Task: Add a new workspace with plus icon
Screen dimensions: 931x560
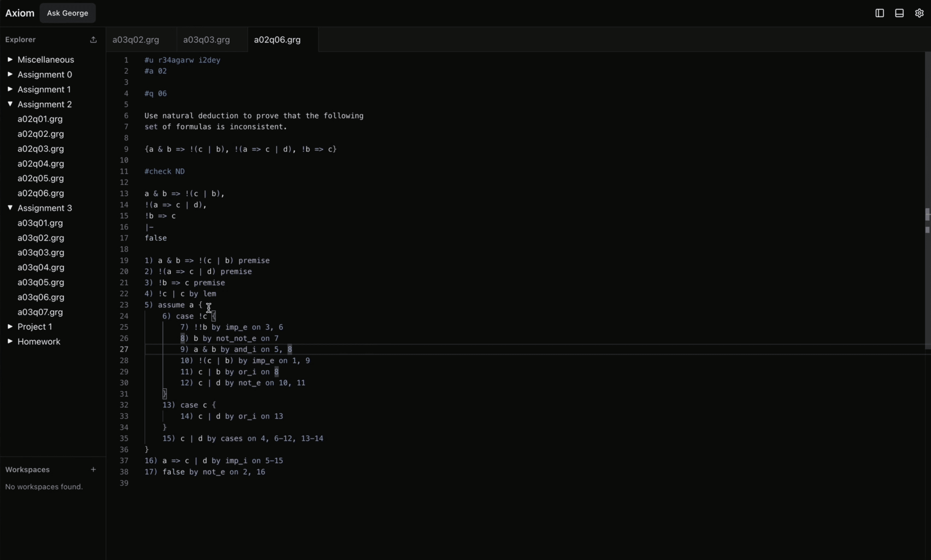Action: click(x=93, y=469)
